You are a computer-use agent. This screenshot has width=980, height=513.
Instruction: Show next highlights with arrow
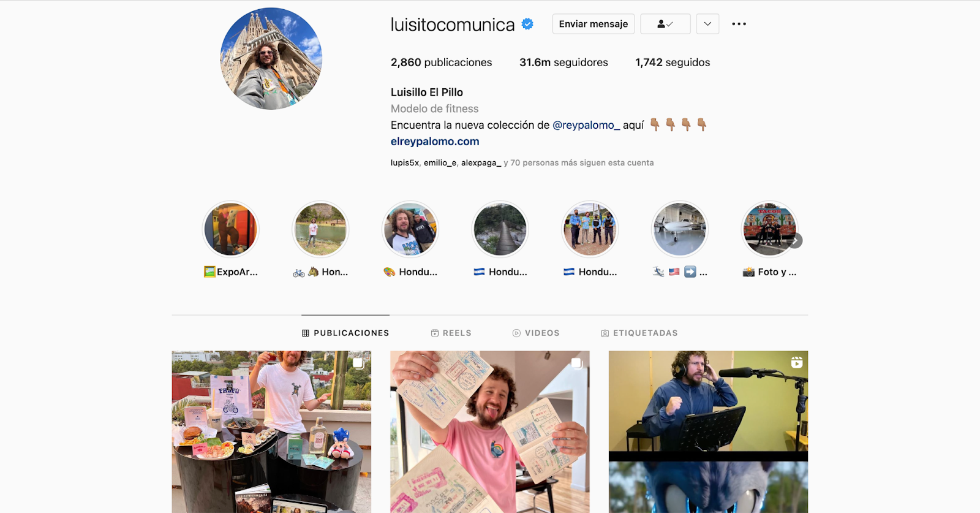(795, 241)
